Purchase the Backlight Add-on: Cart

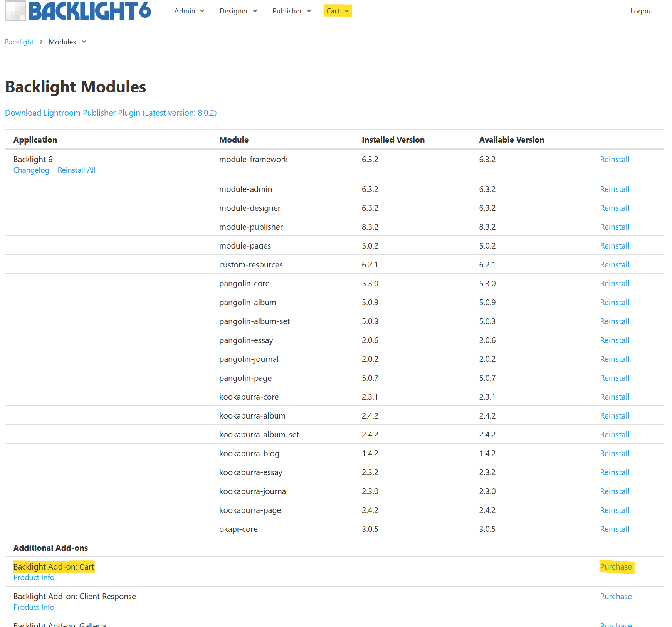[x=616, y=567]
